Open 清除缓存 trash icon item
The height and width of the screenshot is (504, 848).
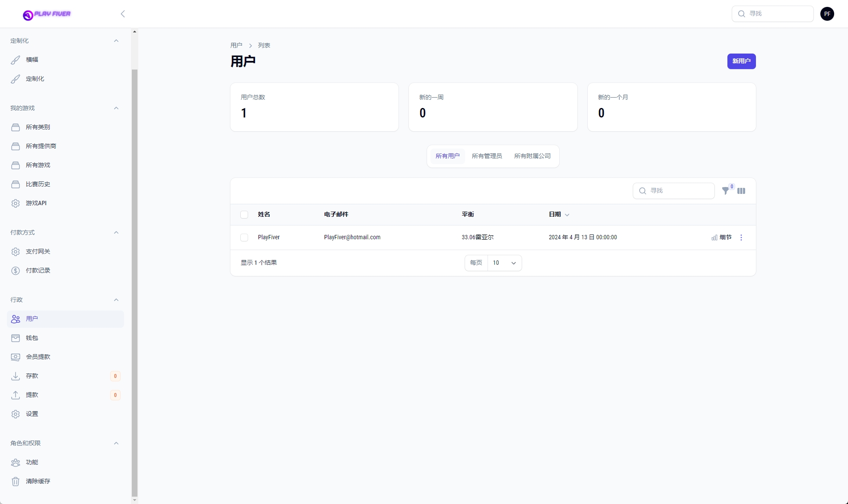pos(38,481)
